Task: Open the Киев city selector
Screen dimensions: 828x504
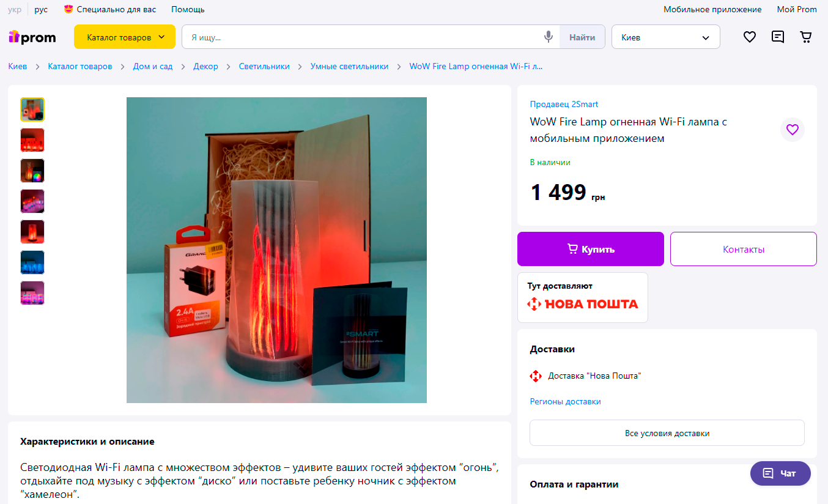Action: click(x=666, y=37)
